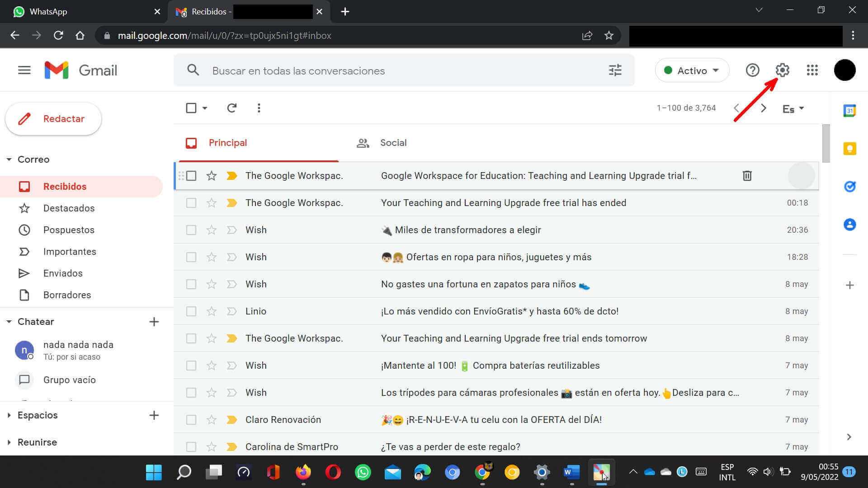Switch to the Principal tab
The width and height of the screenshot is (868, 488).
pyautogui.click(x=259, y=143)
